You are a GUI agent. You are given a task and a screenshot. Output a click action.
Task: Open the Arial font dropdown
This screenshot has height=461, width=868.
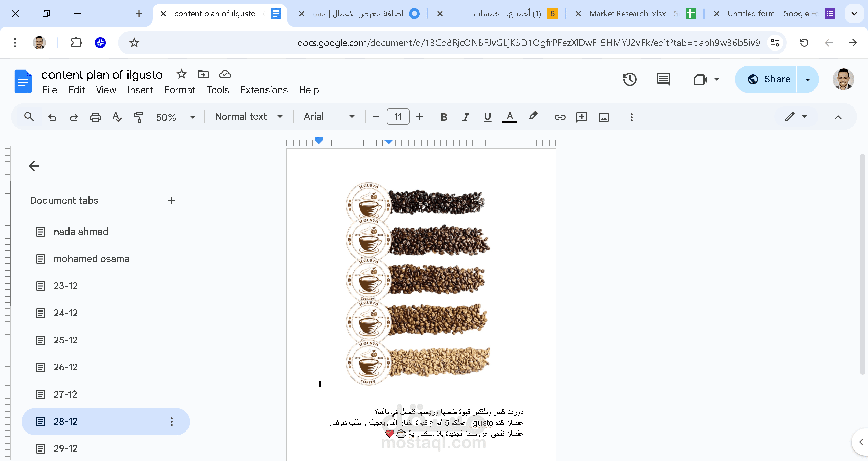(x=329, y=117)
